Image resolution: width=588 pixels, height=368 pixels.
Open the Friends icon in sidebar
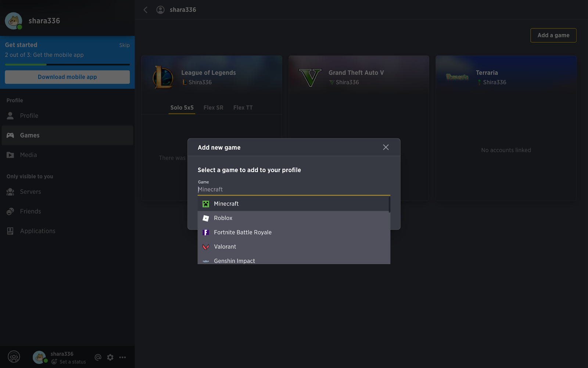(x=10, y=211)
